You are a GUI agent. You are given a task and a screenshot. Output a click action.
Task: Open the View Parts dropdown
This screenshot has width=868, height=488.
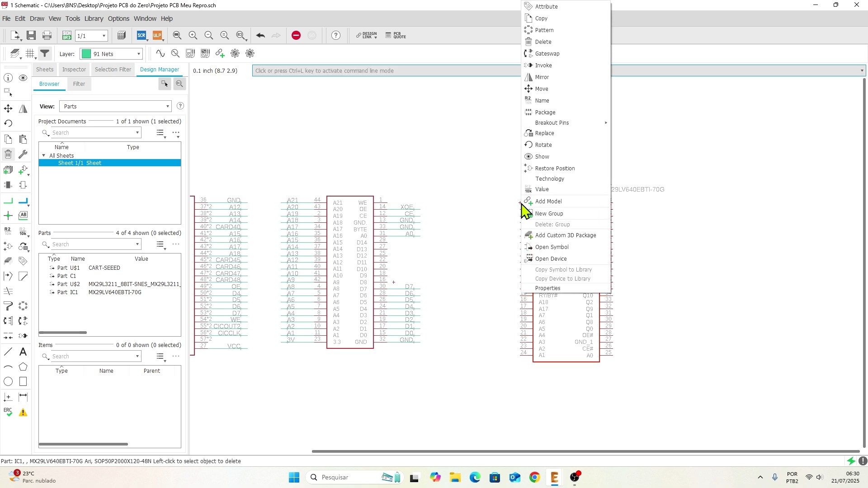pyautogui.click(x=115, y=107)
